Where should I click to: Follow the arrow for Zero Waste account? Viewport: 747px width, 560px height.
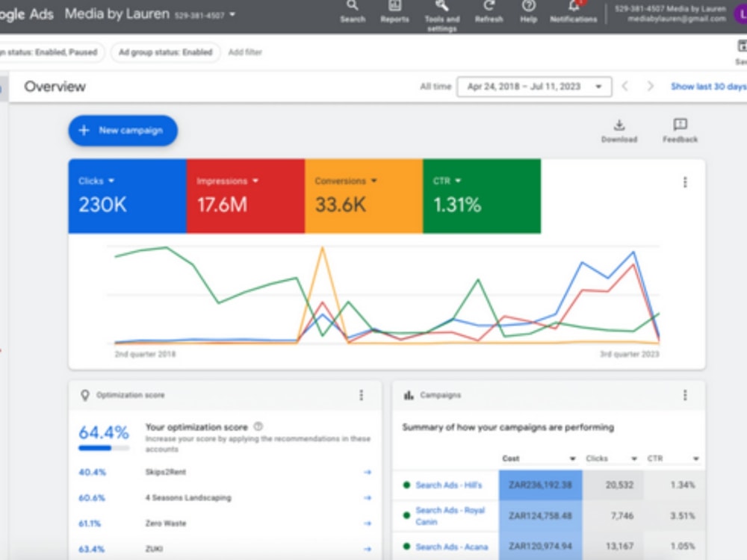coord(368,523)
